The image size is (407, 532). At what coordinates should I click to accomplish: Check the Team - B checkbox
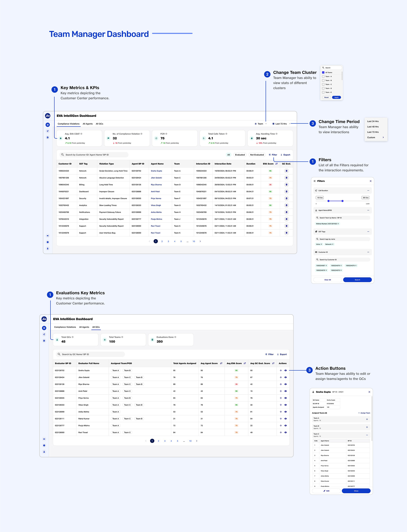[323, 80]
